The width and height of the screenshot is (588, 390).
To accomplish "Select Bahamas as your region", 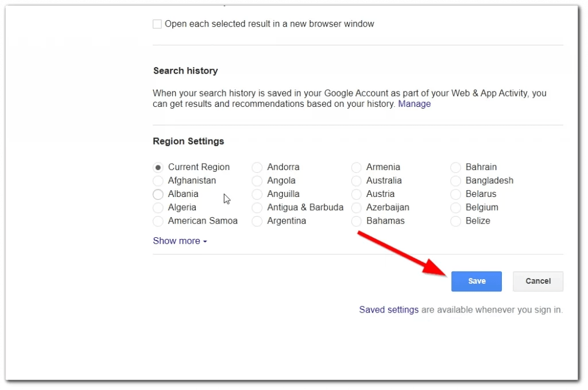I will coord(356,221).
